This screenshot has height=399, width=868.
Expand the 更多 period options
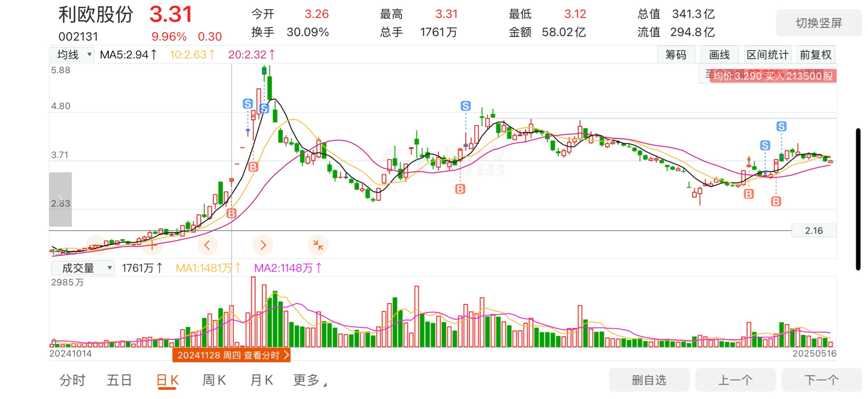pos(310,380)
